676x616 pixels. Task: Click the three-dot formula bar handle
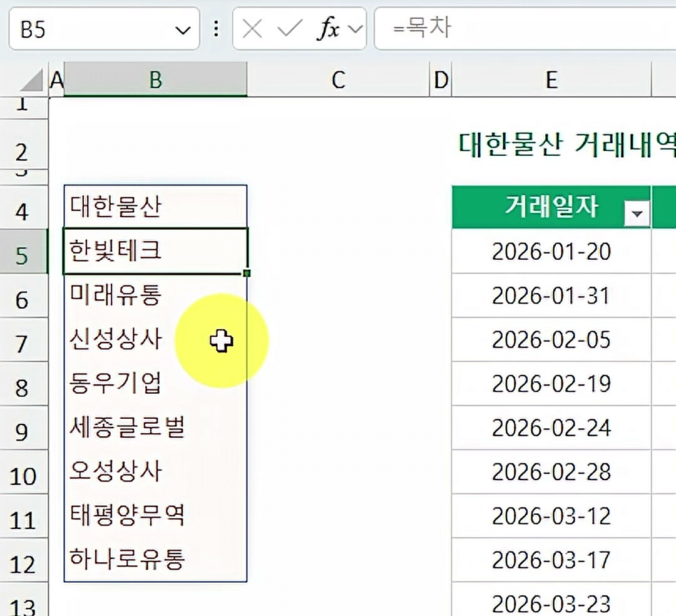coord(216,29)
